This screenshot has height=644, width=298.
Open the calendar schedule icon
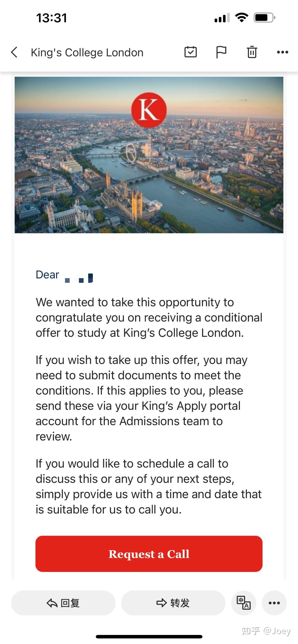coord(191,52)
